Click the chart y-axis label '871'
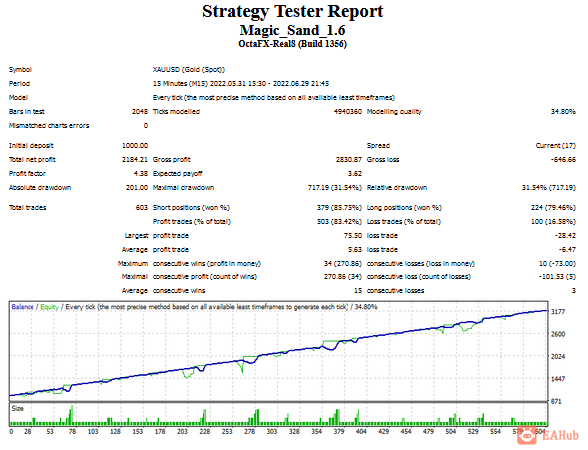588x450 pixels. (556, 402)
